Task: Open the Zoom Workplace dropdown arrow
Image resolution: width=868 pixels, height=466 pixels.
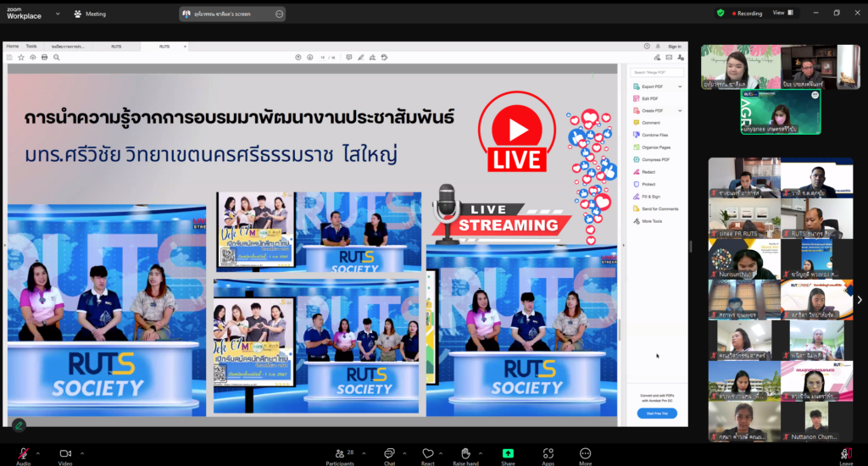Action: tap(58, 14)
